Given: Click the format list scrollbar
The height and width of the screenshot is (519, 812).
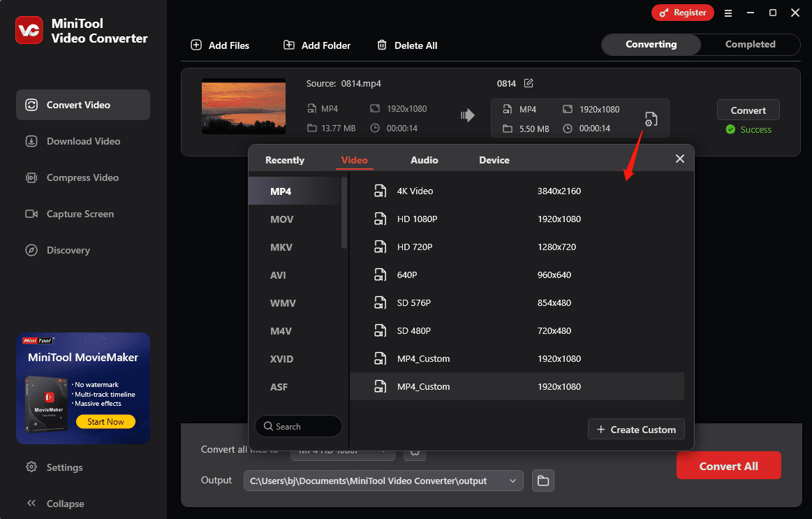Looking at the screenshot, I should coord(344,213).
